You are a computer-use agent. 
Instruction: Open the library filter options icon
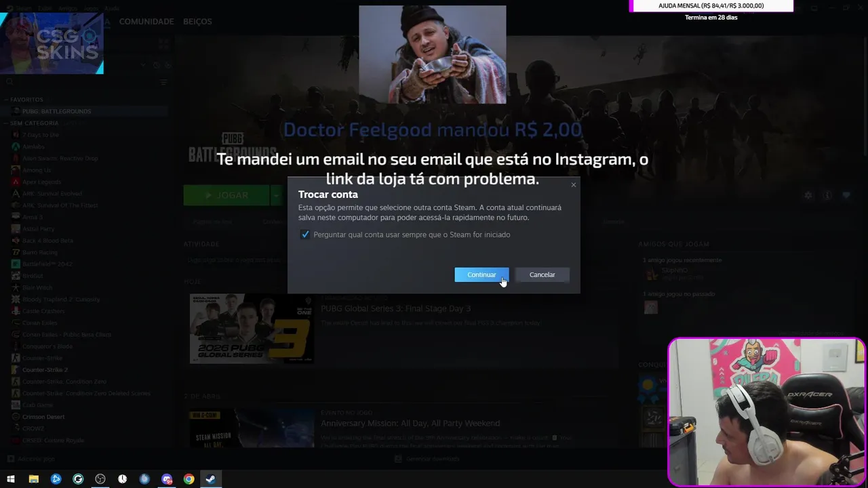click(163, 82)
